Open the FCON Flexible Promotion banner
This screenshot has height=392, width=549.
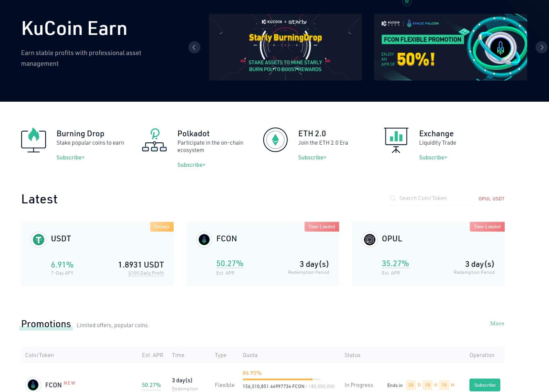(450, 47)
